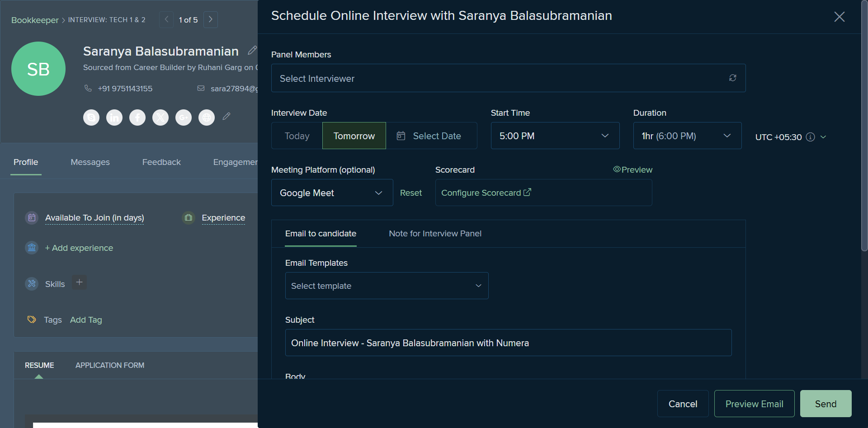Viewport: 868px width, 428px height.
Task: Select Tomorrow as interview date
Action: coord(354,136)
